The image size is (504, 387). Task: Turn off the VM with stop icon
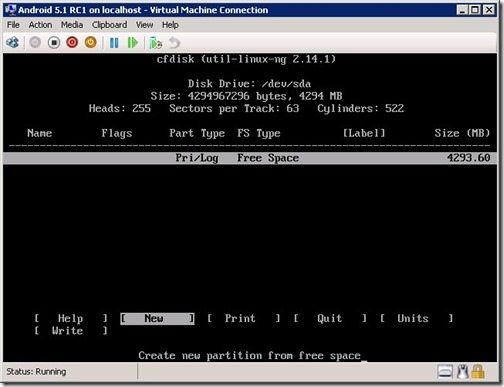54,43
